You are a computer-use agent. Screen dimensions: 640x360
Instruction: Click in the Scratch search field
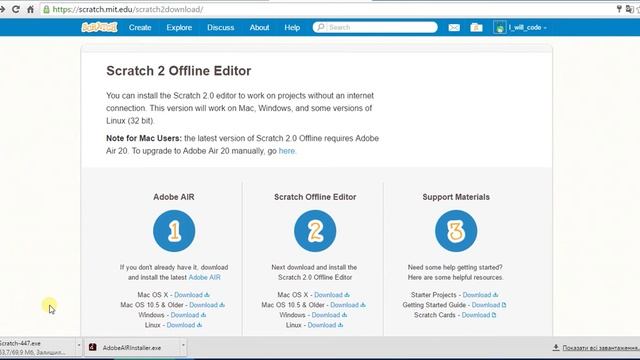coord(375,27)
